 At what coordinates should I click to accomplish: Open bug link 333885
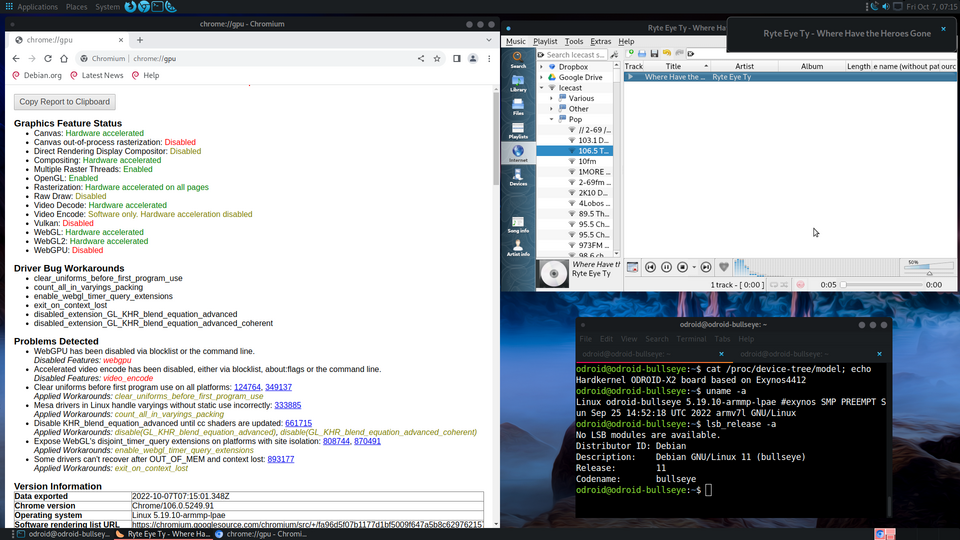tap(288, 405)
